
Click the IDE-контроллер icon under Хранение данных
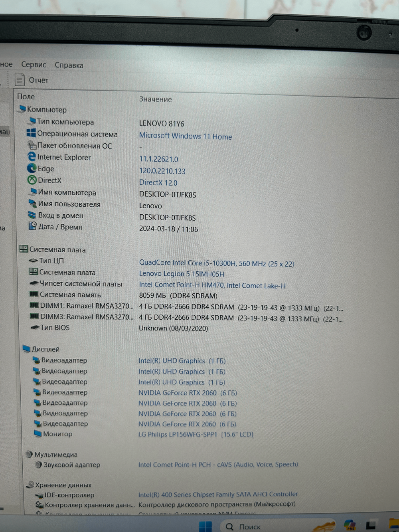point(39,494)
